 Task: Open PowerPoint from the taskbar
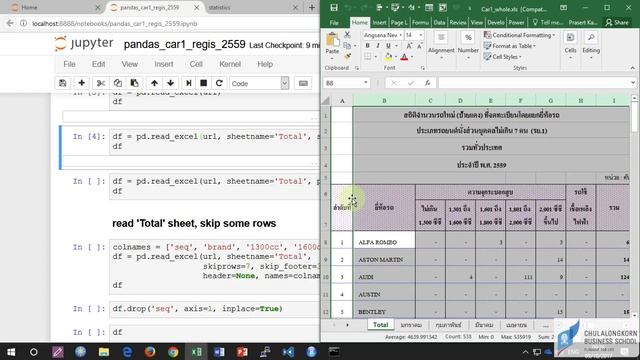[242, 351]
